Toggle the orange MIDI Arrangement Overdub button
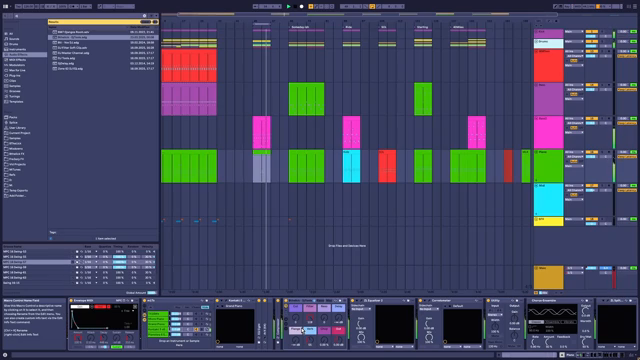Image resolution: width=640 pixels, height=360 pixels. coord(311,7)
